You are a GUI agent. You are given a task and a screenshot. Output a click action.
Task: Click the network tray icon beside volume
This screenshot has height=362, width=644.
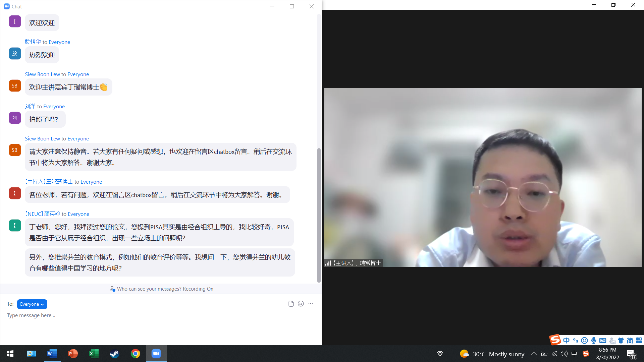(554, 354)
